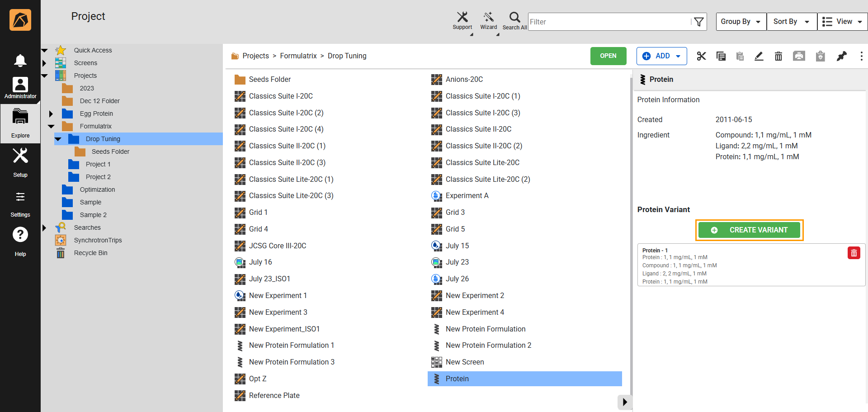Delete the Protein - 1 variant
The width and height of the screenshot is (868, 412).
[854, 253]
